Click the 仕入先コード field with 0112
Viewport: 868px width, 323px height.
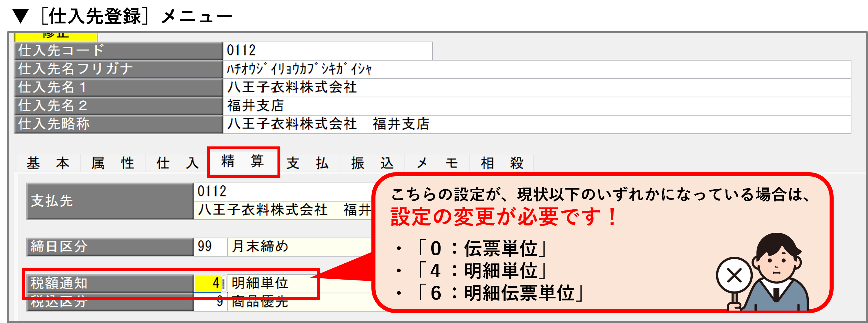(327, 51)
